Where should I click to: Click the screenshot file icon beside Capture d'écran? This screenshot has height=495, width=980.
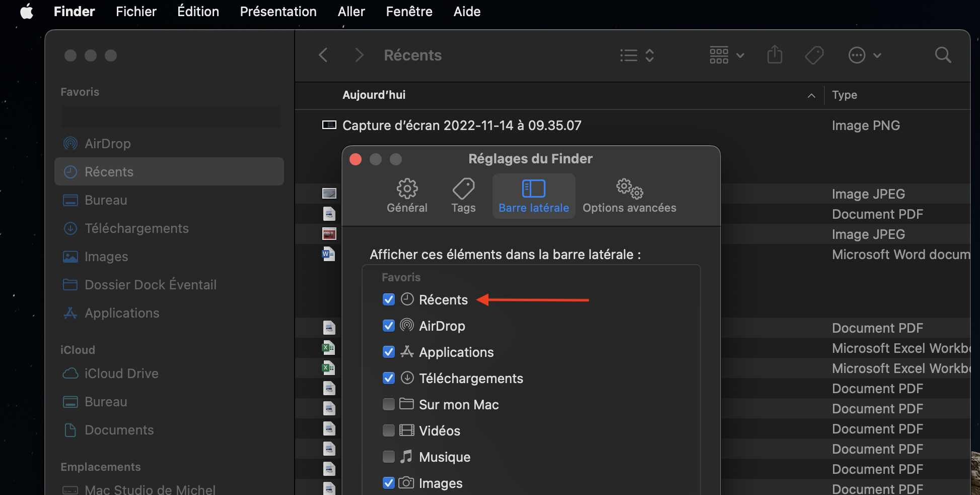click(x=329, y=125)
